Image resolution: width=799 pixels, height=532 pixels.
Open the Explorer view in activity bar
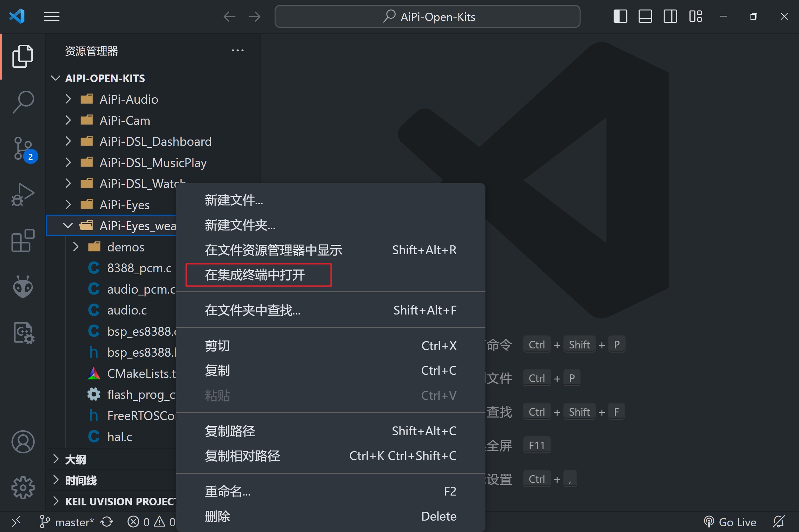[x=23, y=56]
